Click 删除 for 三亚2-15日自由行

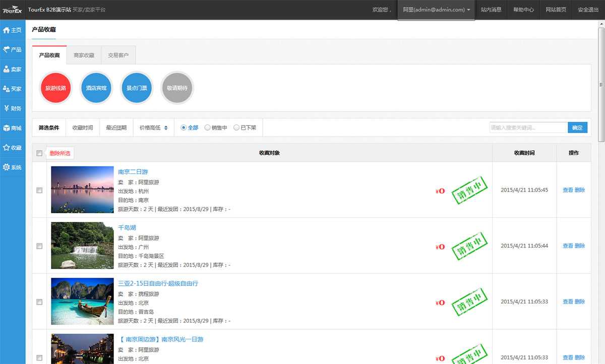[x=580, y=302]
